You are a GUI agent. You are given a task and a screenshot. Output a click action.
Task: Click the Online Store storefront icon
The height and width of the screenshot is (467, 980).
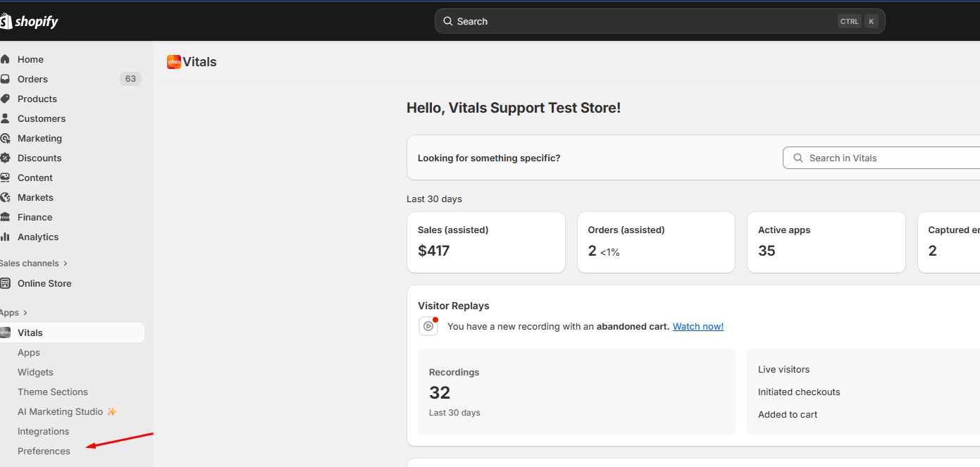(6, 284)
